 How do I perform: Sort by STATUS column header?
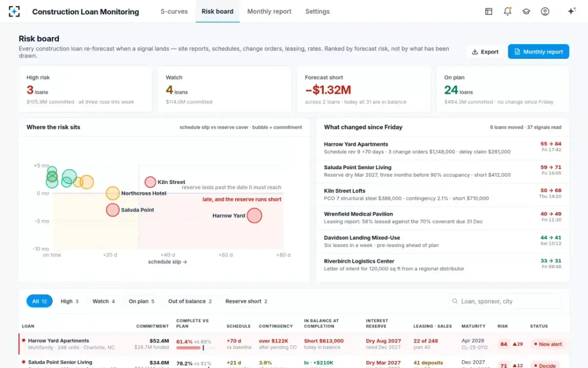coord(539,326)
